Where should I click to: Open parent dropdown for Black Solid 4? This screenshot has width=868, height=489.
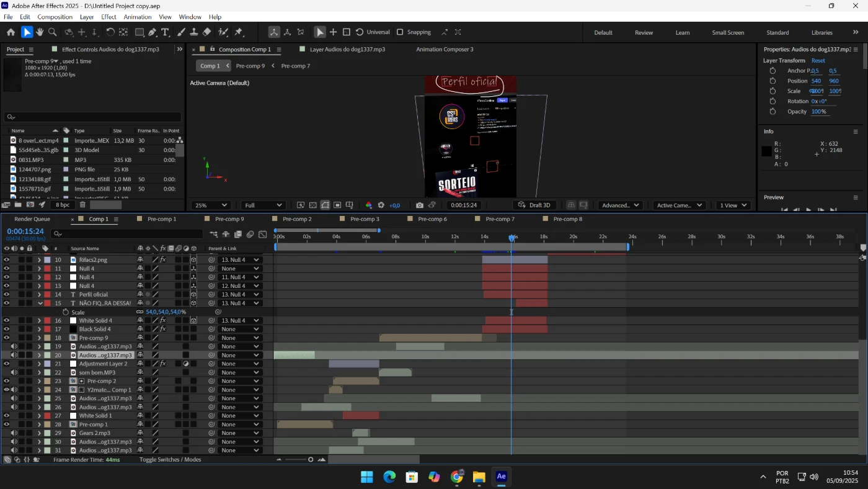click(240, 330)
